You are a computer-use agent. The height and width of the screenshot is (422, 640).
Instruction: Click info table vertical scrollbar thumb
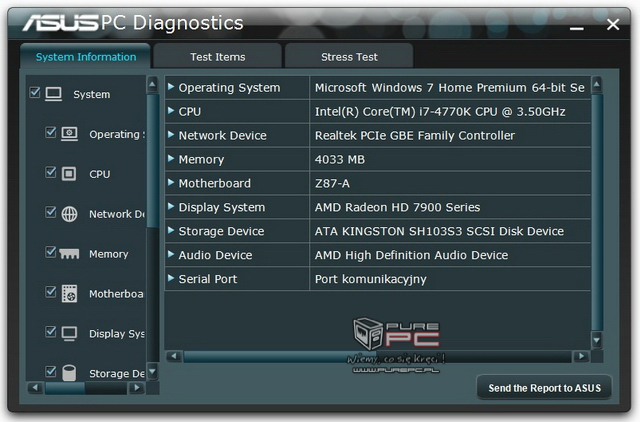(597, 212)
